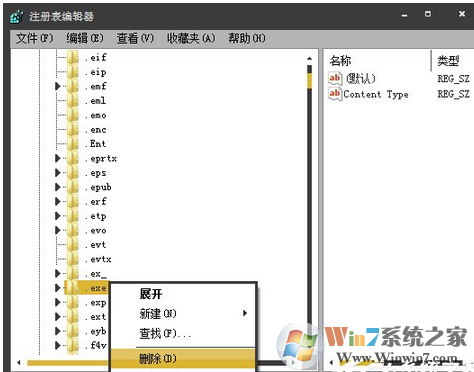Click the .erf folder icon
Screen dimensions: 474x372
click(73, 201)
